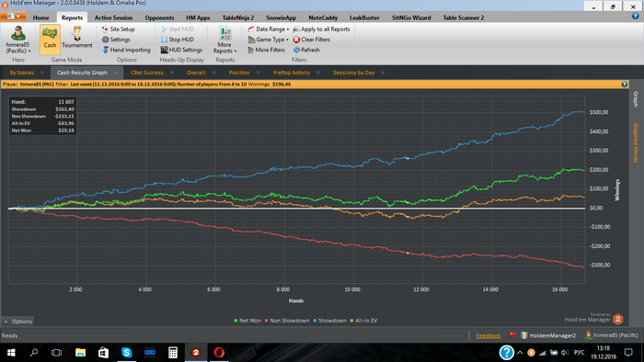Image resolution: width=644 pixels, height=362 pixels.
Task: Open the TableNinja 2 tab
Action: click(238, 17)
